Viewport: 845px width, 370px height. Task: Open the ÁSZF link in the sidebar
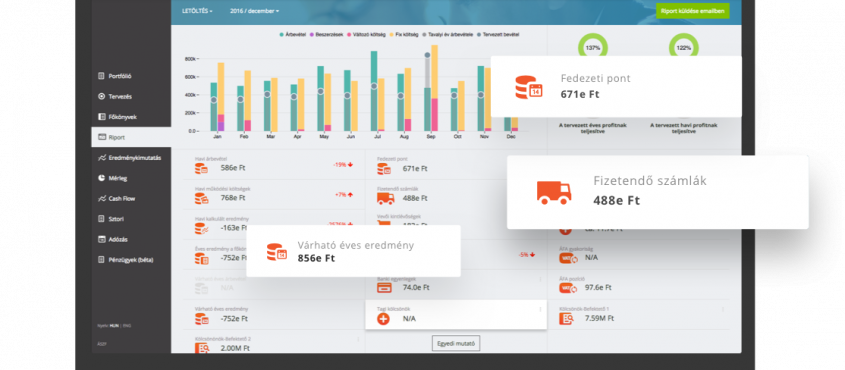coord(101,343)
